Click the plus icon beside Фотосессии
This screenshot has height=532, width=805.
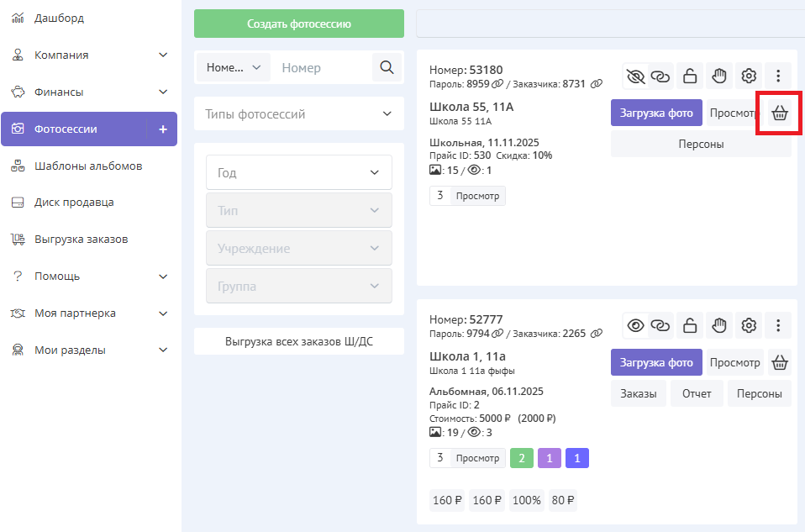163,129
